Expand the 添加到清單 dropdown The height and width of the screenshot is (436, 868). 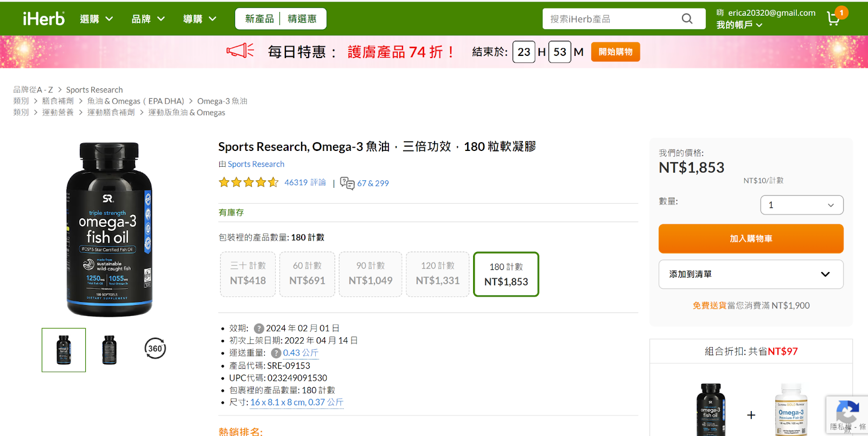click(751, 274)
